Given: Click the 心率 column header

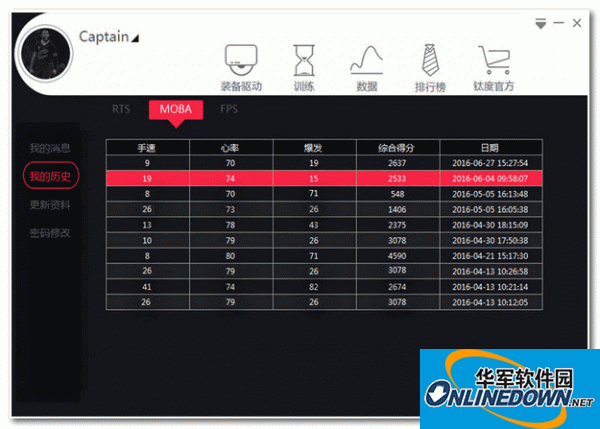Looking at the screenshot, I should 231,148.
